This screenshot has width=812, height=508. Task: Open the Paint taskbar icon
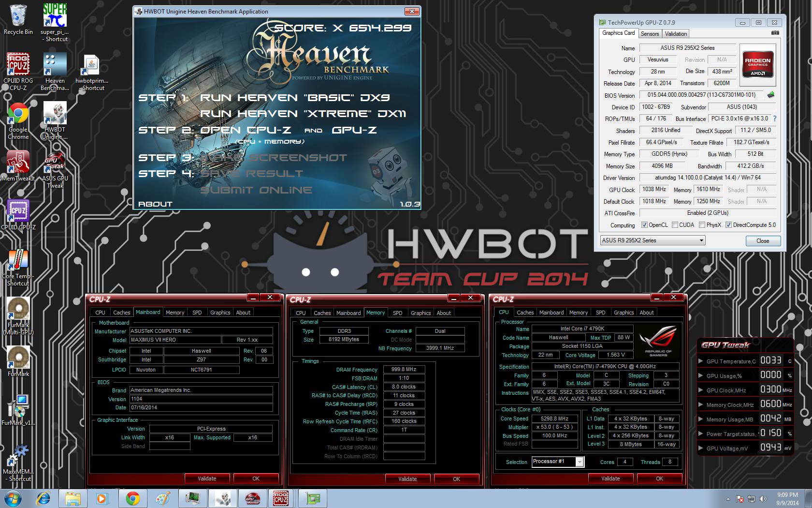click(x=162, y=498)
